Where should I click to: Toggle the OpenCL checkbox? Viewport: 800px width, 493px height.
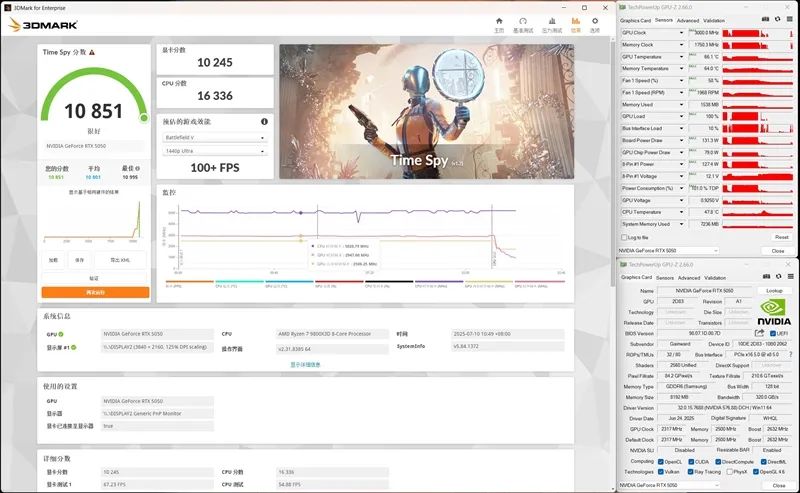coord(661,461)
